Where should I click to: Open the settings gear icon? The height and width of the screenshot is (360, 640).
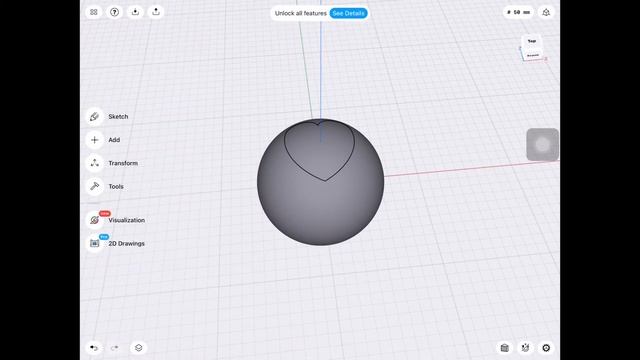pyautogui.click(x=546, y=348)
